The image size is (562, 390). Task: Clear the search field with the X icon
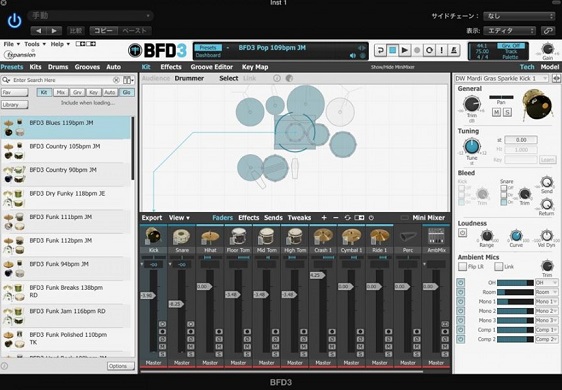pos(116,80)
